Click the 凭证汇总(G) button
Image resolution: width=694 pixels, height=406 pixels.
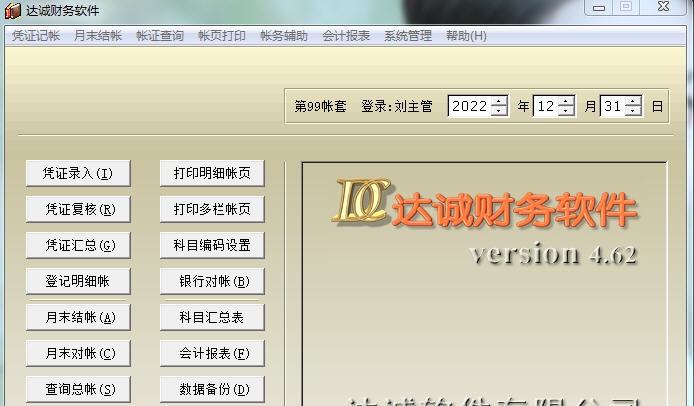point(78,245)
